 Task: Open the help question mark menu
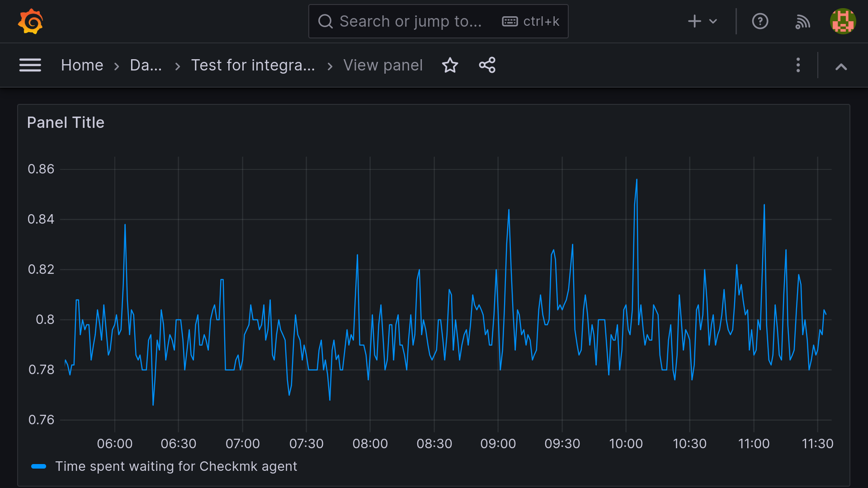760,21
